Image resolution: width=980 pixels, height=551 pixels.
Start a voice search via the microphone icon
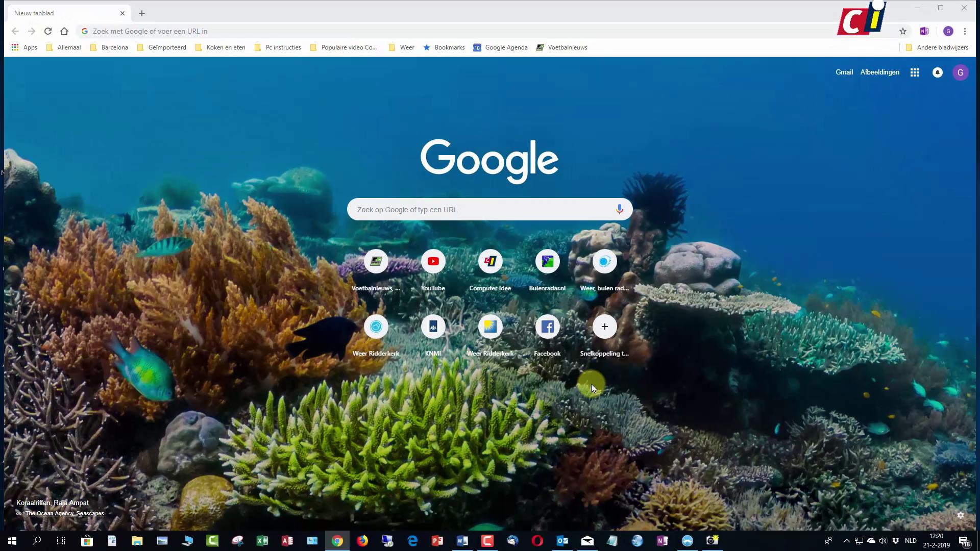pos(619,209)
